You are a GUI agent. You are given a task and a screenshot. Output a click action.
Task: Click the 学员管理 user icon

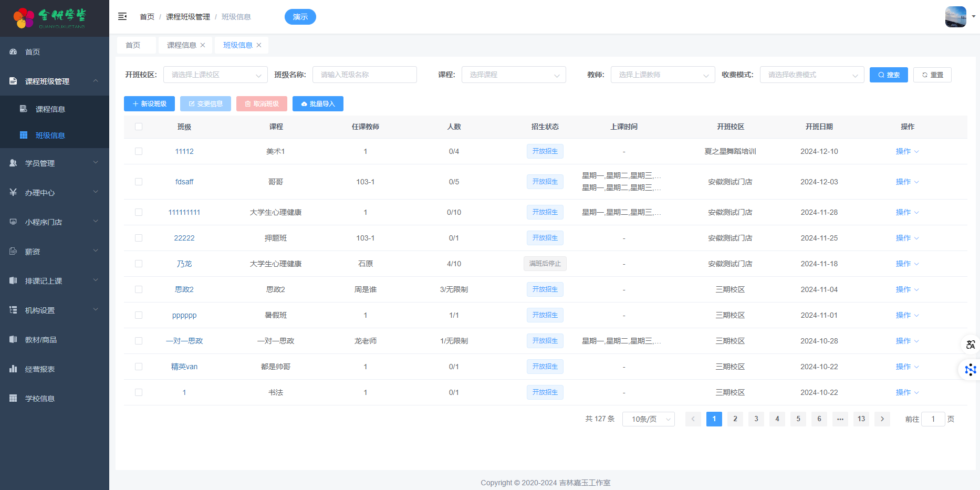[x=14, y=163]
